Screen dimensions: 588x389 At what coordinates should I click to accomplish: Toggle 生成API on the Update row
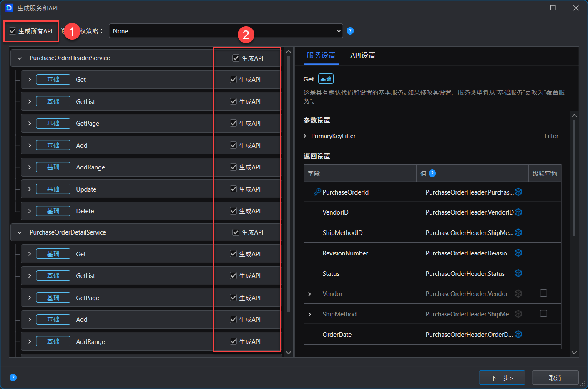click(234, 189)
